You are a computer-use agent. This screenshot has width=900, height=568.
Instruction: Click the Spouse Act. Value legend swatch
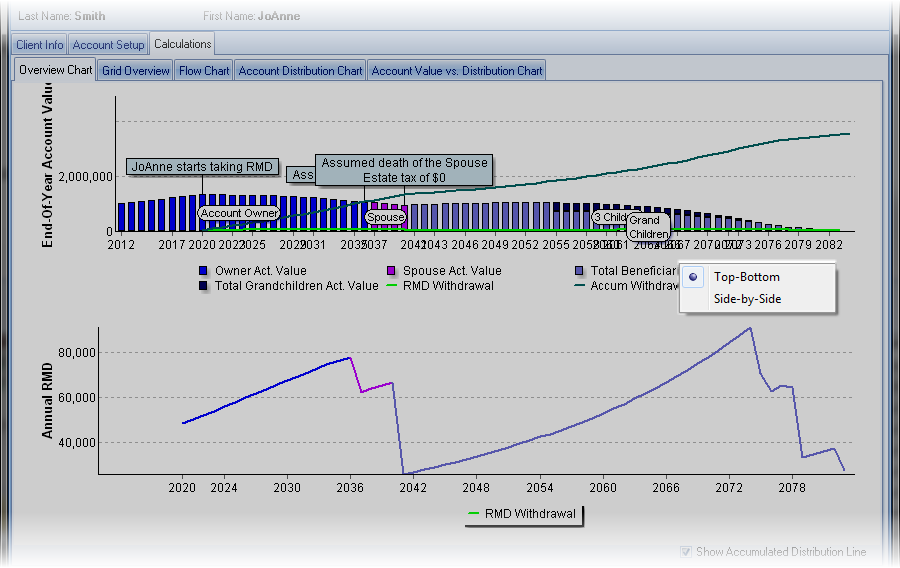pyautogui.click(x=392, y=271)
